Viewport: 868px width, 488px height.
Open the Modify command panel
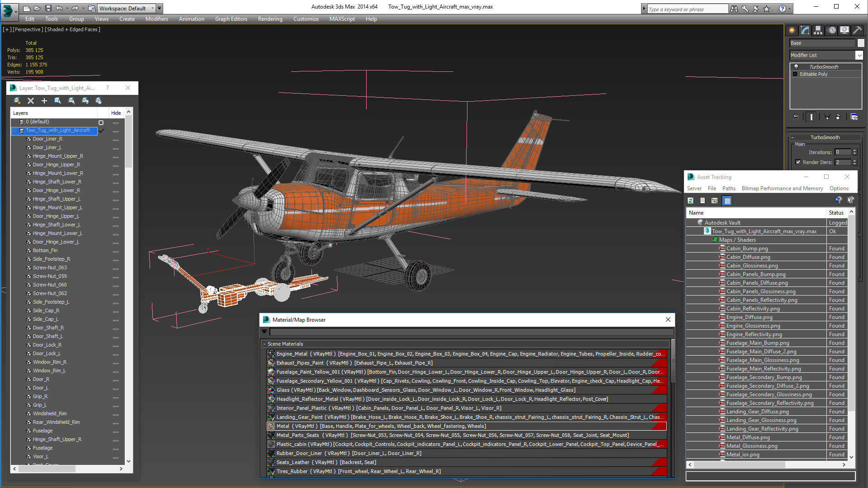tap(805, 30)
